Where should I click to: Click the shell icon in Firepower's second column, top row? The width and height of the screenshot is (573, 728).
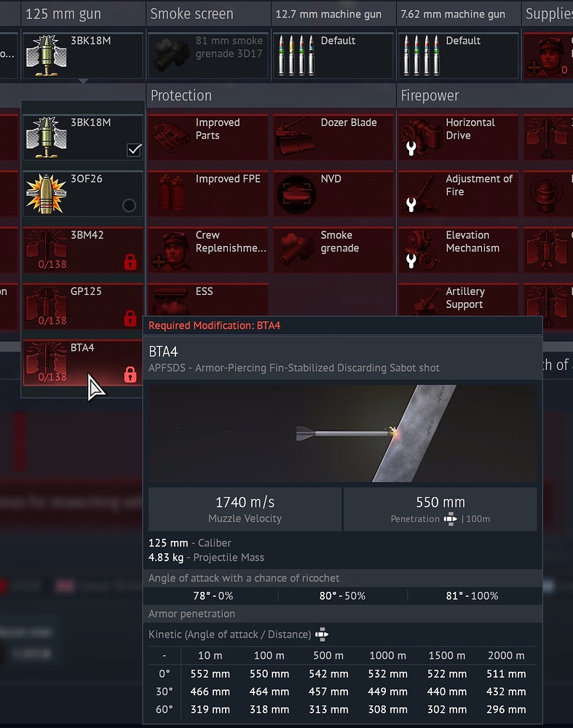545,138
